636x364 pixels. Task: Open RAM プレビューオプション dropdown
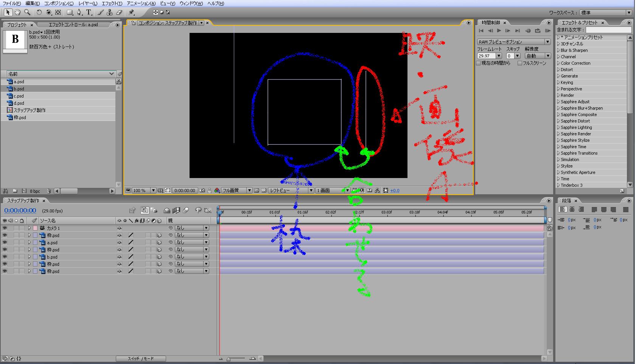[x=513, y=42]
